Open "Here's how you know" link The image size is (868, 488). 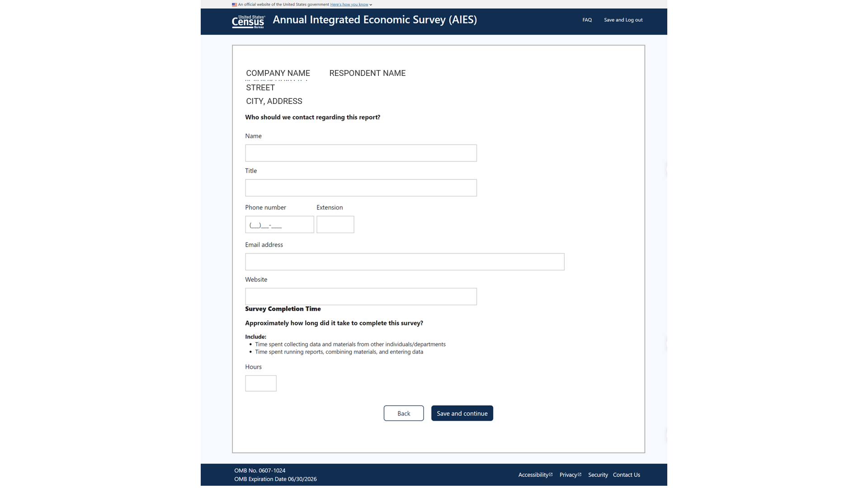[x=349, y=5]
